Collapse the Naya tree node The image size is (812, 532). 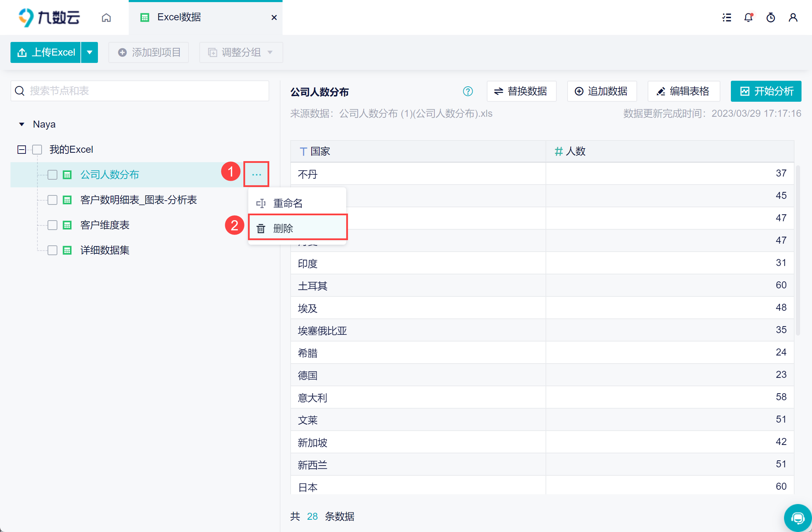[22, 124]
